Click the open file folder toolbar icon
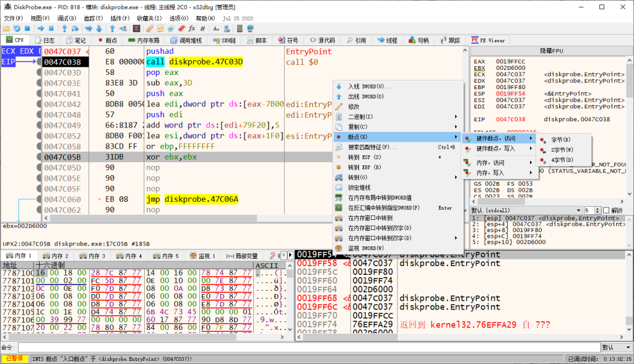The width and height of the screenshot is (634, 364). coord(6,28)
